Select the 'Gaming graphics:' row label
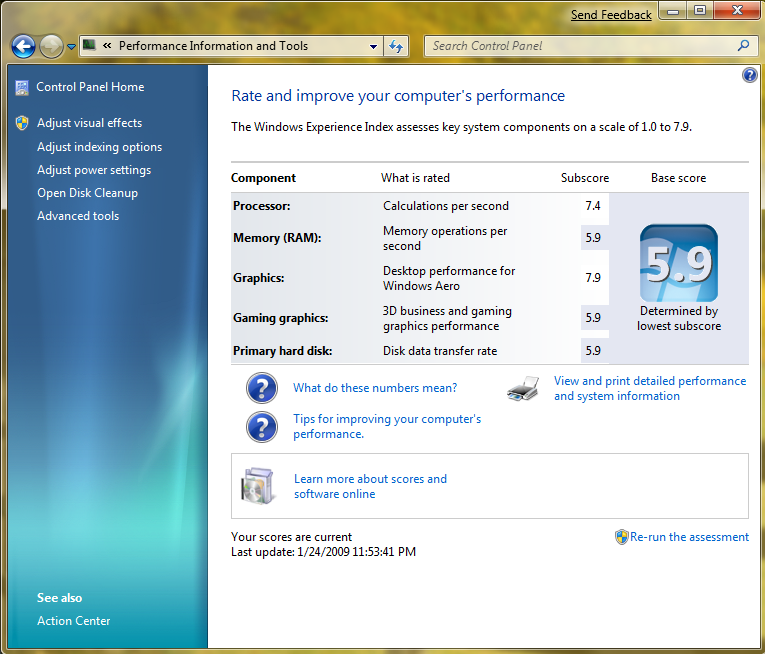This screenshot has height=654, width=765. tap(281, 318)
